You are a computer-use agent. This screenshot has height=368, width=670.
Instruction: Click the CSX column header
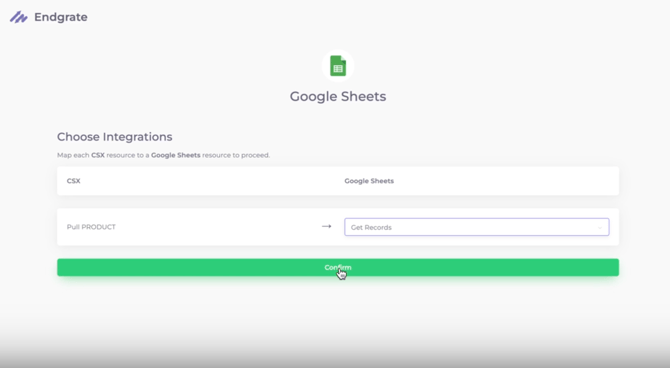coord(73,181)
